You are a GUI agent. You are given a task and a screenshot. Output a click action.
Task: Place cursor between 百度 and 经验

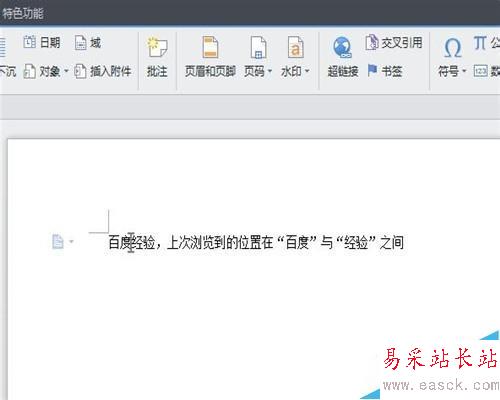pos(132,242)
